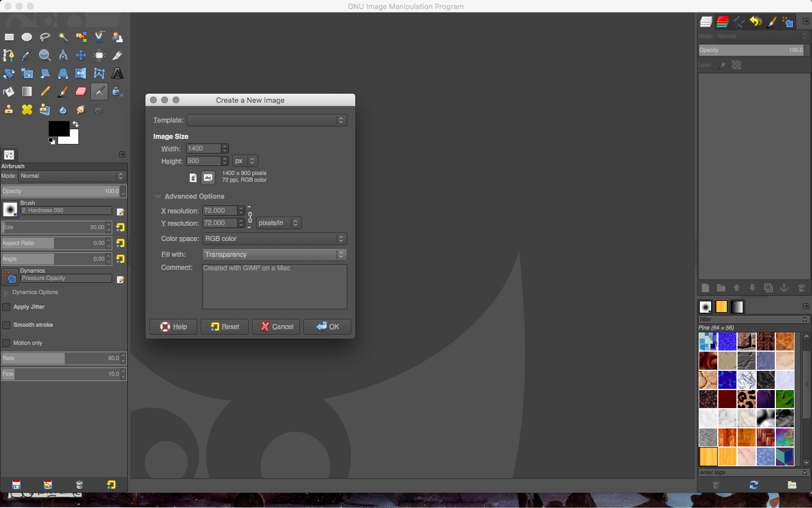Select the Text tool

(117, 73)
